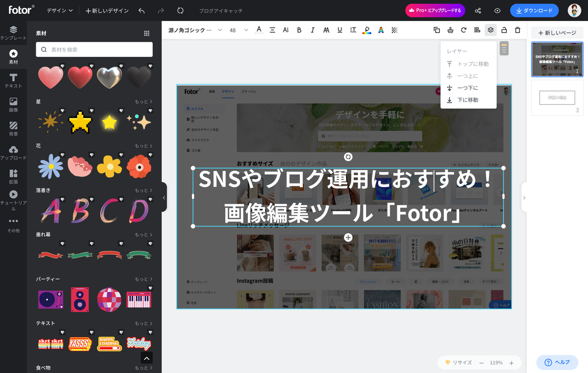Select 一つ下に in the layer menu

tap(466, 88)
